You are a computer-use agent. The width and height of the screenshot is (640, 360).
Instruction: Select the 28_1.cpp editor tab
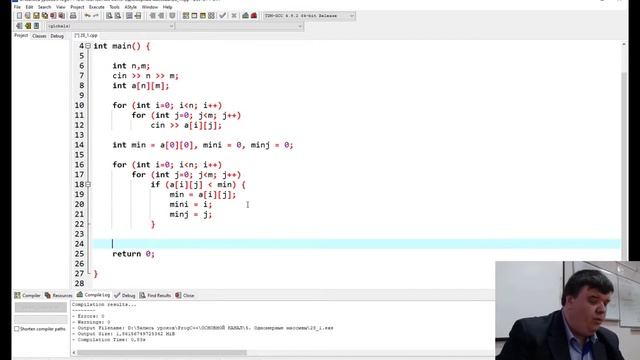pyautogui.click(x=86, y=36)
